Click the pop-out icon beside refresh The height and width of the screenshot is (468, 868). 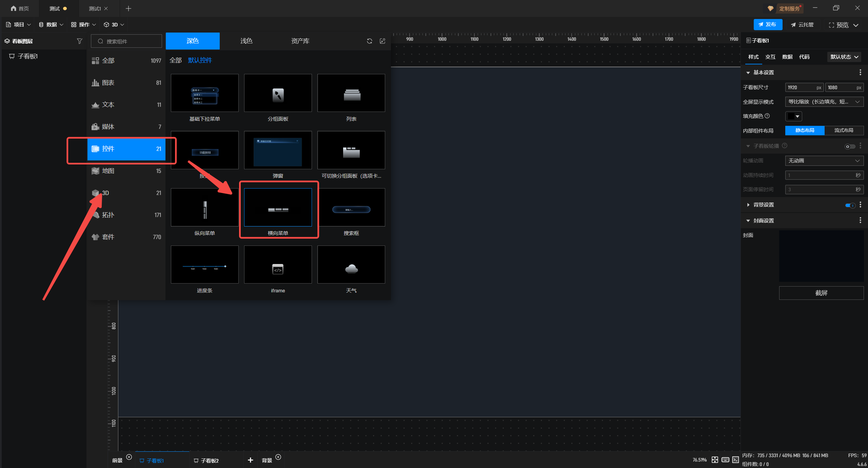[382, 41]
